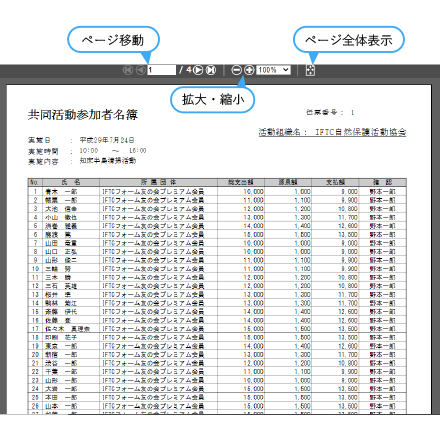Open the 100% zoom level dropdown
440x440 pixels.
pos(273,70)
